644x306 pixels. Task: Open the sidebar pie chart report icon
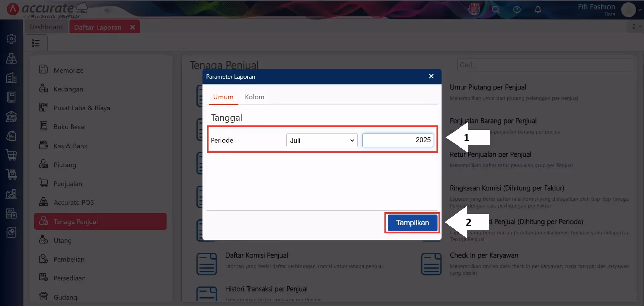(x=11, y=232)
